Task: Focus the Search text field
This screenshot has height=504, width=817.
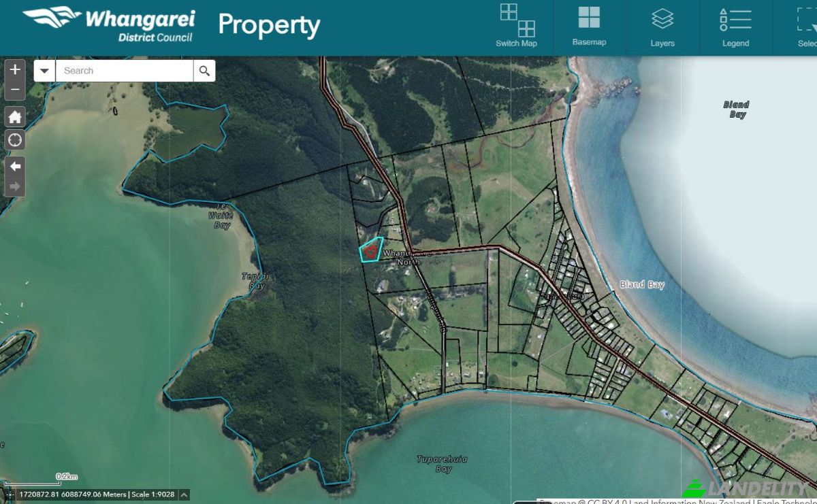Action: (125, 71)
